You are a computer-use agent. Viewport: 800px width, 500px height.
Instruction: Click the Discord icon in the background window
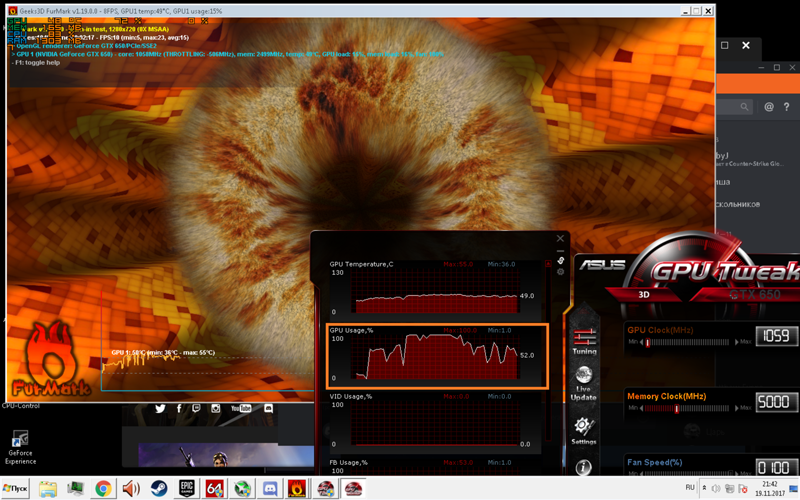click(268, 409)
